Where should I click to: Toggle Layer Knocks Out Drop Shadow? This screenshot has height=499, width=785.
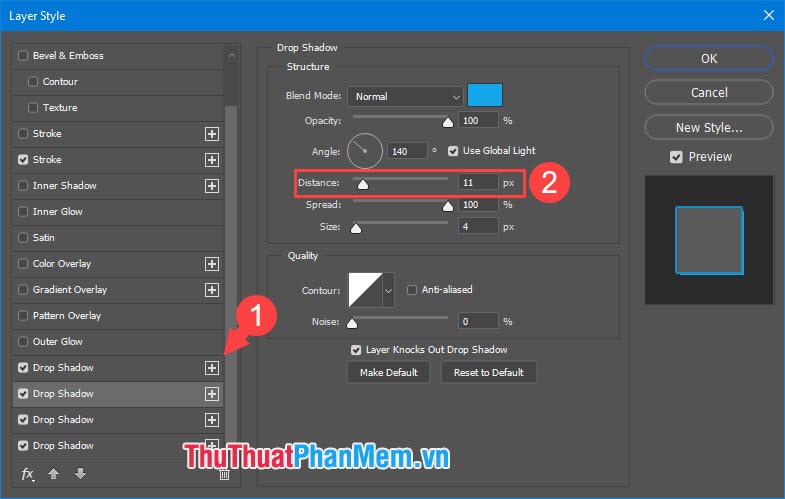click(356, 350)
